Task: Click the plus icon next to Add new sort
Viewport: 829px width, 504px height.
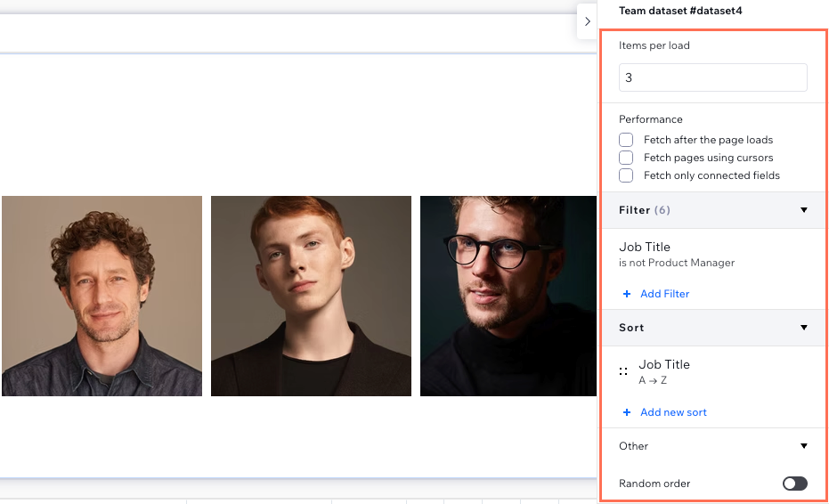Action: click(627, 412)
